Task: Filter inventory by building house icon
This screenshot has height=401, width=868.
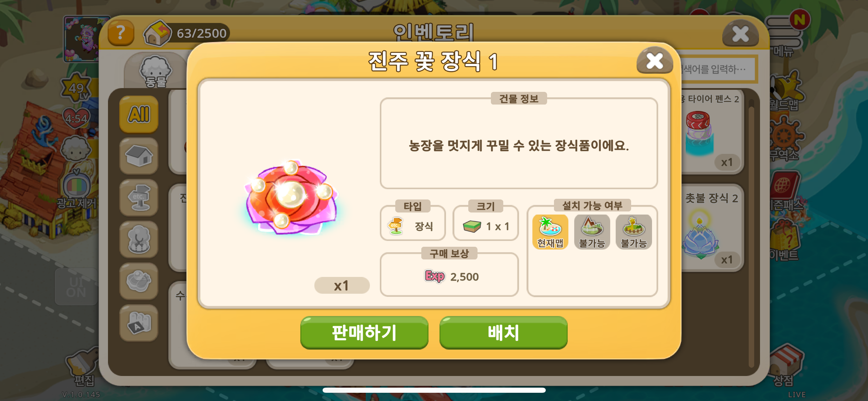Action: click(139, 156)
